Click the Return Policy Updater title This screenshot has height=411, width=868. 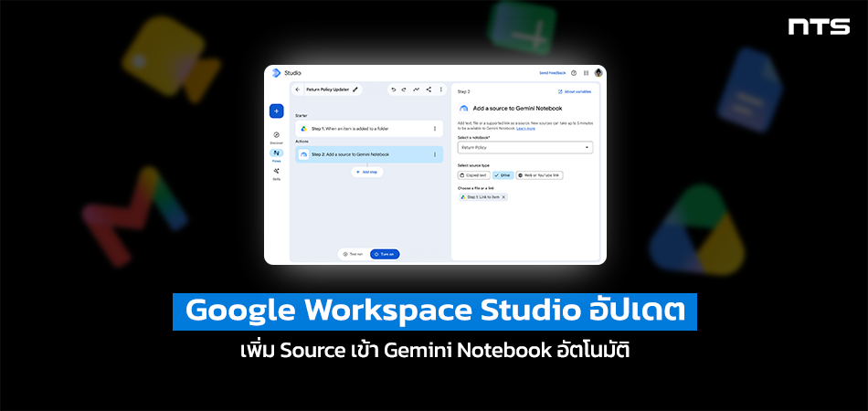[x=328, y=90]
